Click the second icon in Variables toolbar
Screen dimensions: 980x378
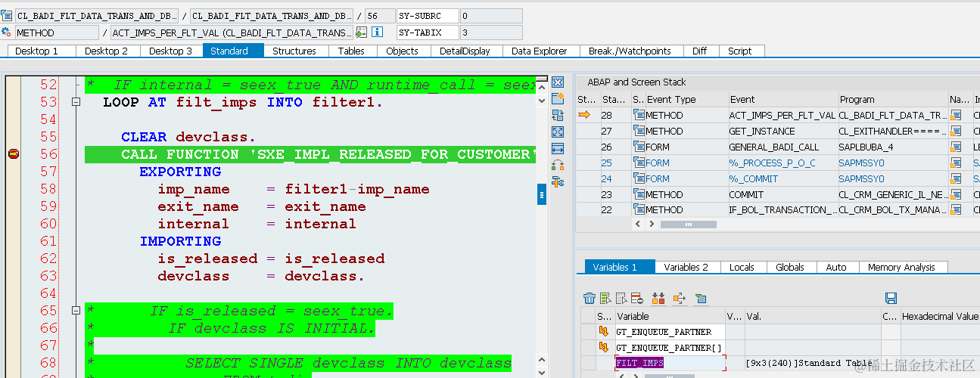[605, 298]
